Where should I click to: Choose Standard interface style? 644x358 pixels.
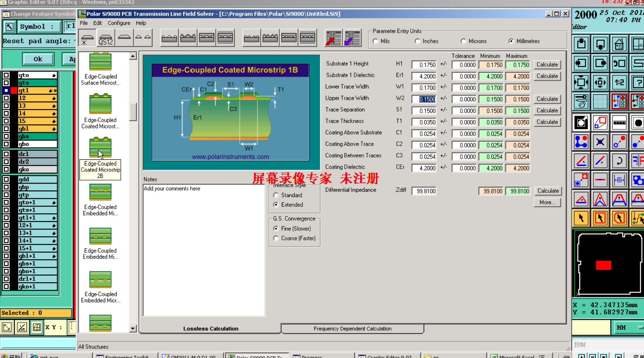point(276,195)
